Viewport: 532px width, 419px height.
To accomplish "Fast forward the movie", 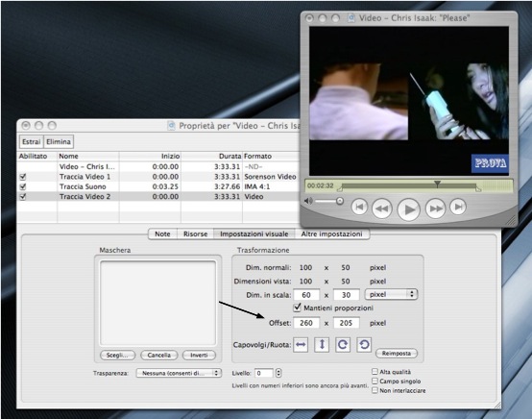I will pyautogui.click(x=436, y=209).
